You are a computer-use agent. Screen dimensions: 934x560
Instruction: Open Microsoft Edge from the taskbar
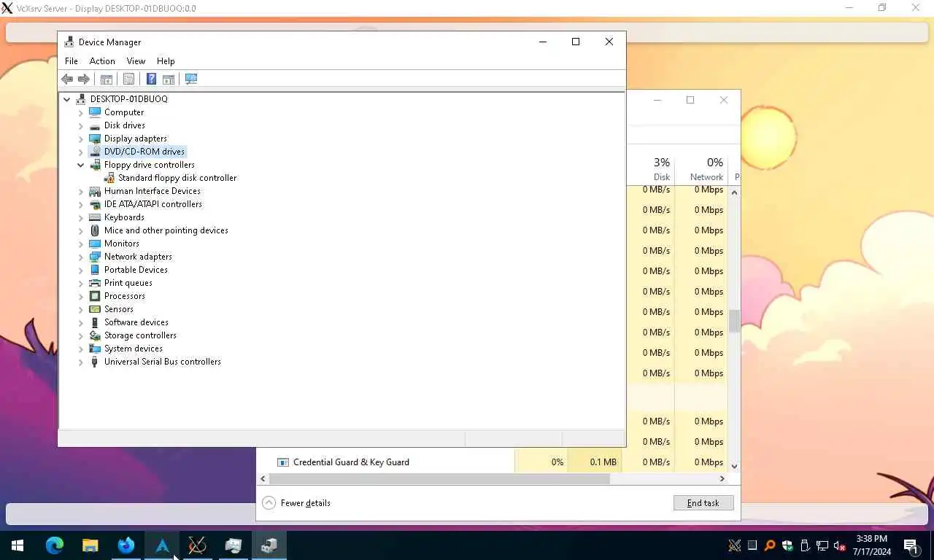pos(55,545)
